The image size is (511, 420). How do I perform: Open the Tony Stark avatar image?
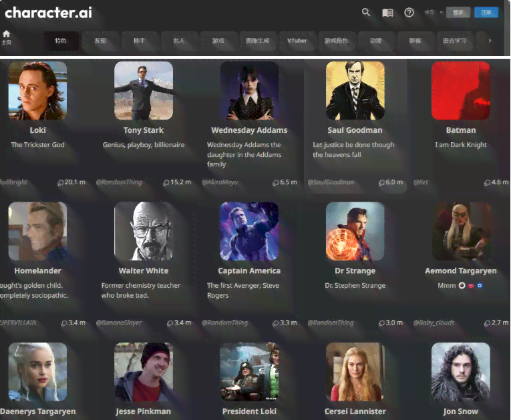[144, 91]
